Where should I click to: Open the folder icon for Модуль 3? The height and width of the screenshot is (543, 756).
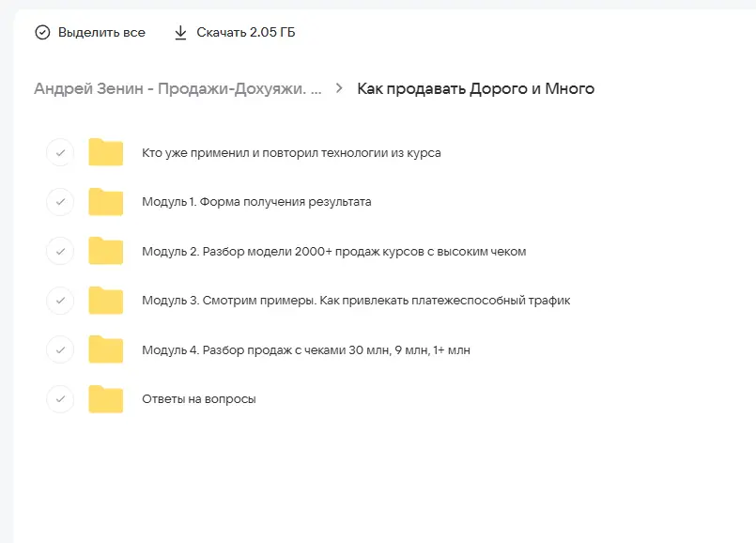click(x=106, y=301)
